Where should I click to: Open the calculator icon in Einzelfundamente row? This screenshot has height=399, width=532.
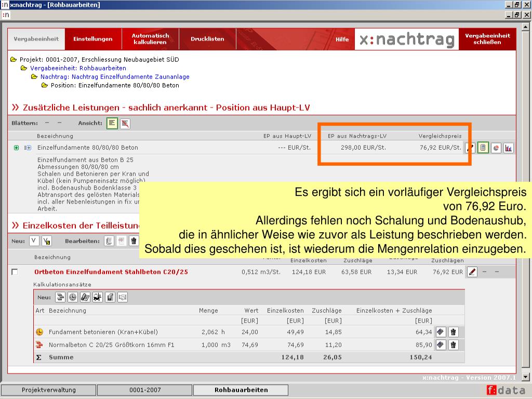(x=483, y=148)
